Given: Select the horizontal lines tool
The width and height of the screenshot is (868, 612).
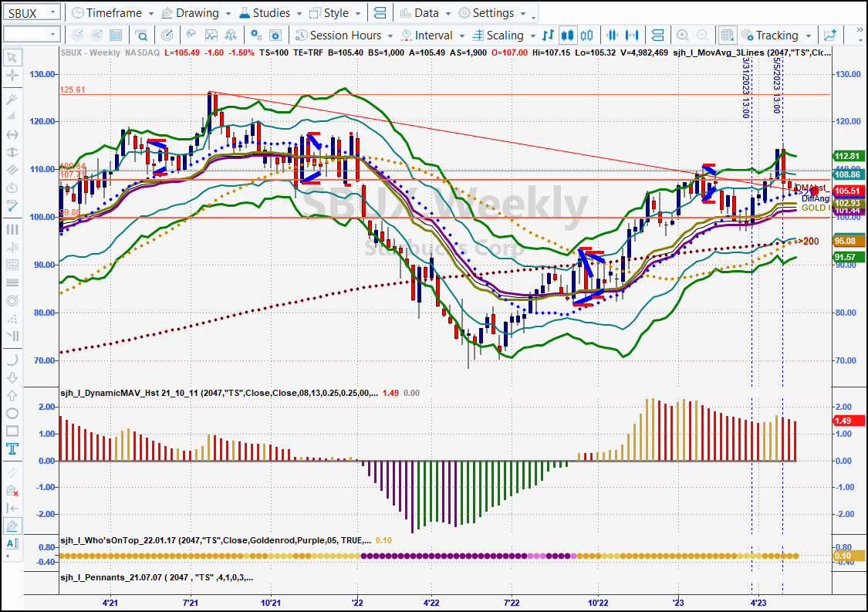Looking at the screenshot, I should tap(12, 282).
